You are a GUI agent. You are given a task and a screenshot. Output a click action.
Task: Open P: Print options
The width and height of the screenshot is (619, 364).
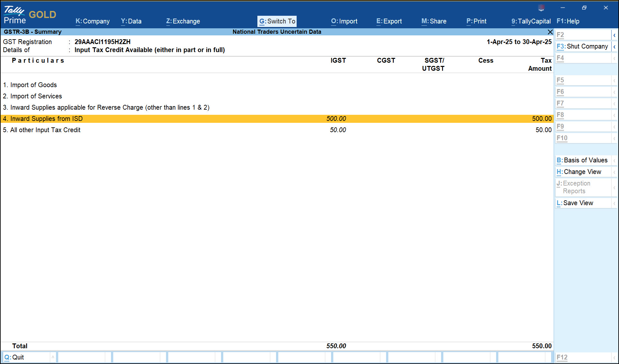pos(476,21)
